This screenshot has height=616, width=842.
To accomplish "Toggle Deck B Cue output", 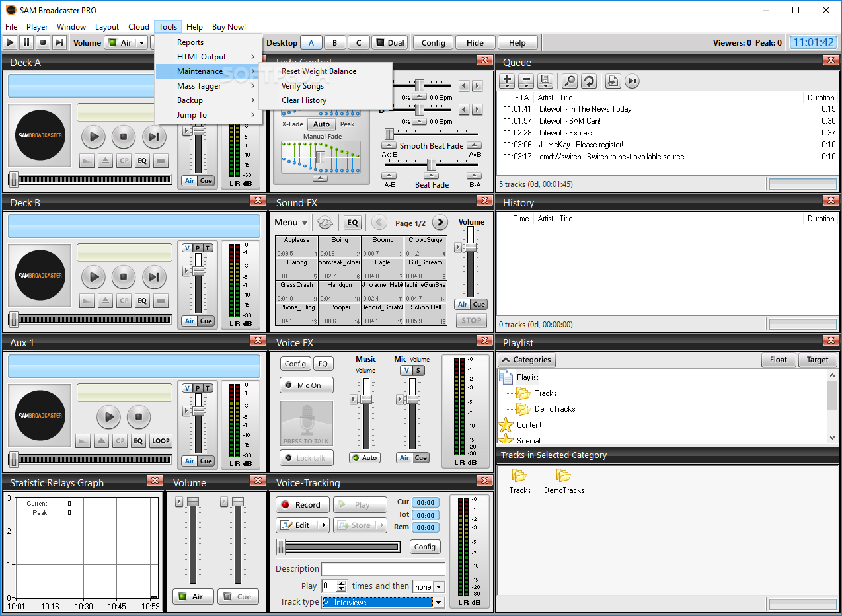I will pyautogui.click(x=206, y=321).
